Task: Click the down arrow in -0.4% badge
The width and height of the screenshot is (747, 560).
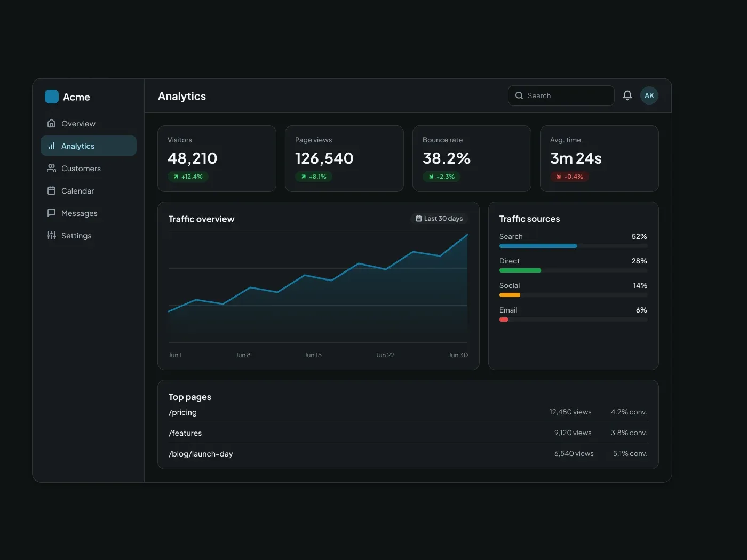Action: (x=558, y=177)
